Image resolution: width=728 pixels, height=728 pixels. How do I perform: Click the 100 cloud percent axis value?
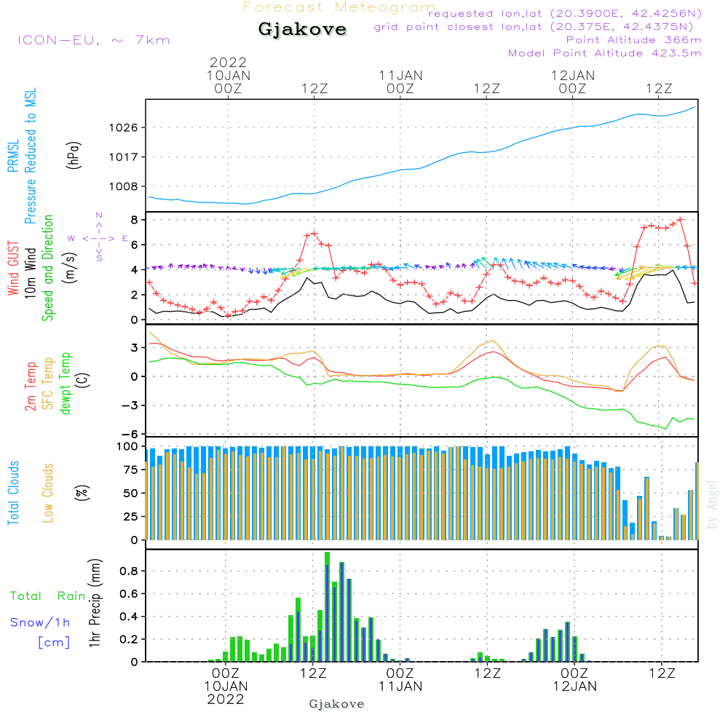(x=127, y=447)
